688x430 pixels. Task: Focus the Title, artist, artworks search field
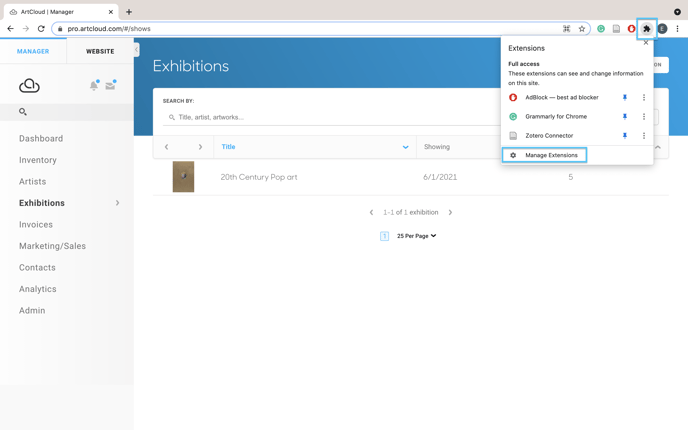coord(333,117)
